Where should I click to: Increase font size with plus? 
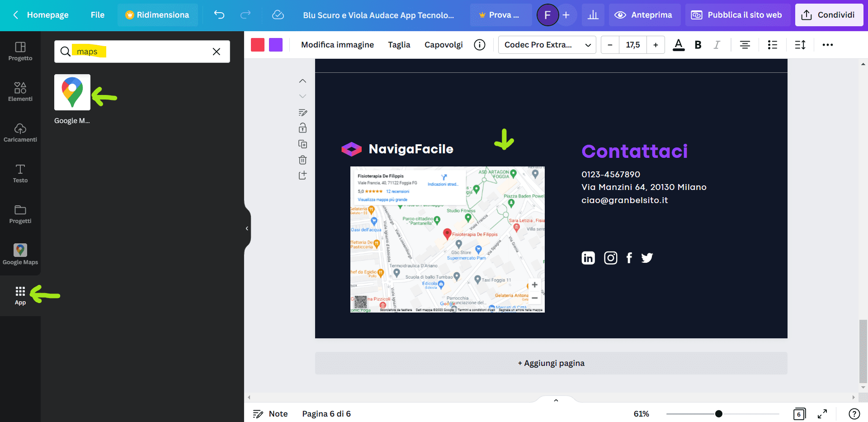pos(656,45)
